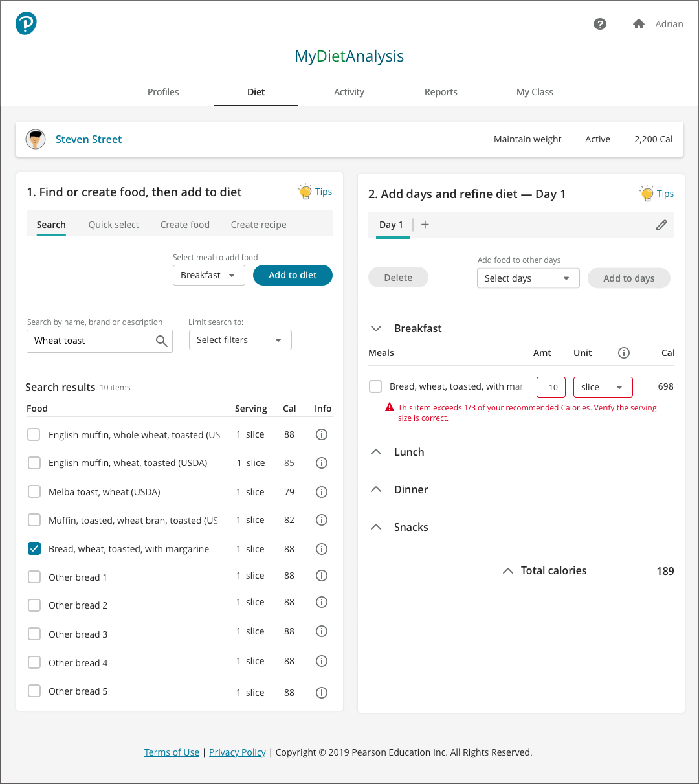The width and height of the screenshot is (699, 784).
Task: Switch to the Reports tab
Action: click(441, 92)
